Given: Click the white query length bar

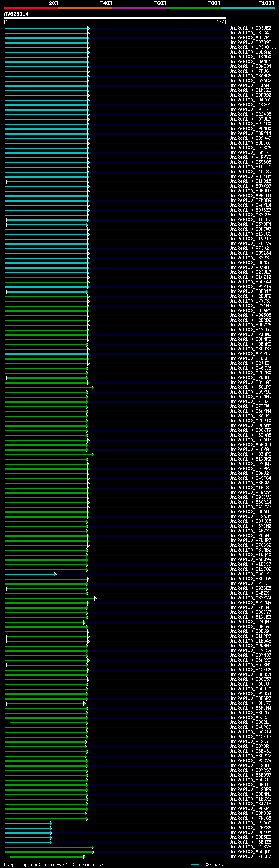Looking at the screenshot, I should (x=115, y=18).
